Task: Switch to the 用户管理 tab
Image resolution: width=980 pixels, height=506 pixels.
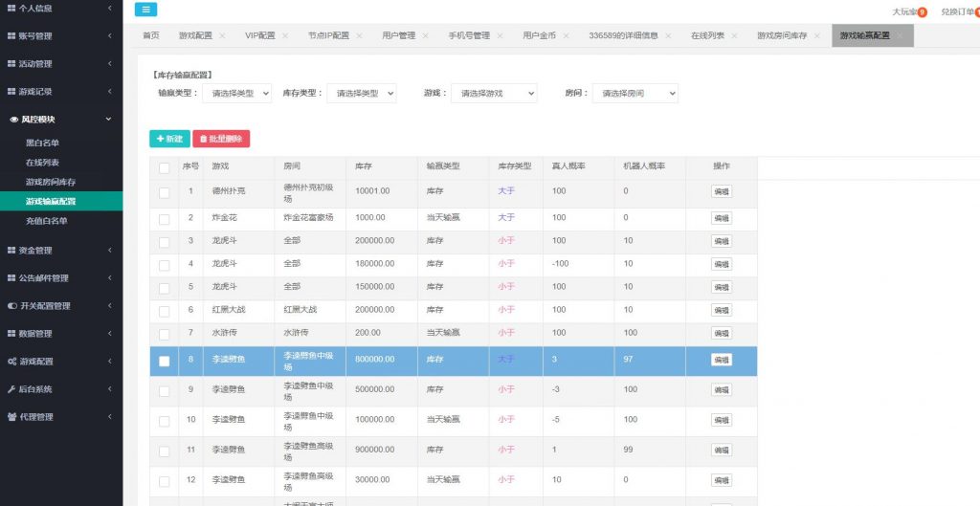Action: pyautogui.click(x=398, y=36)
